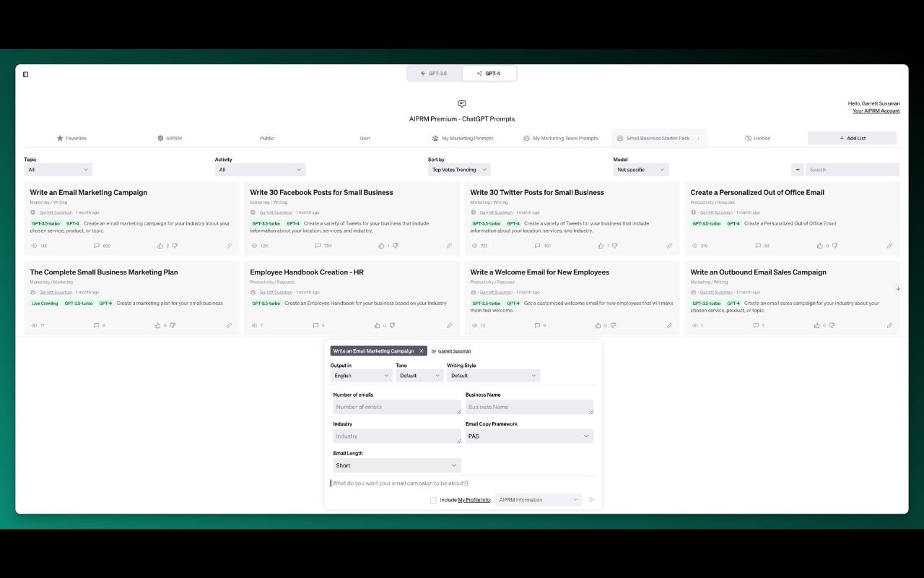Expand the Tone dropdown
Screen dimensions: 924x578
pos(419,376)
